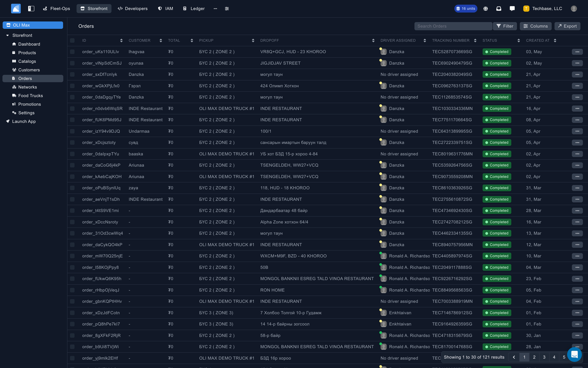588x368 pixels.
Task: Open the Filter button
Action: coord(505,26)
